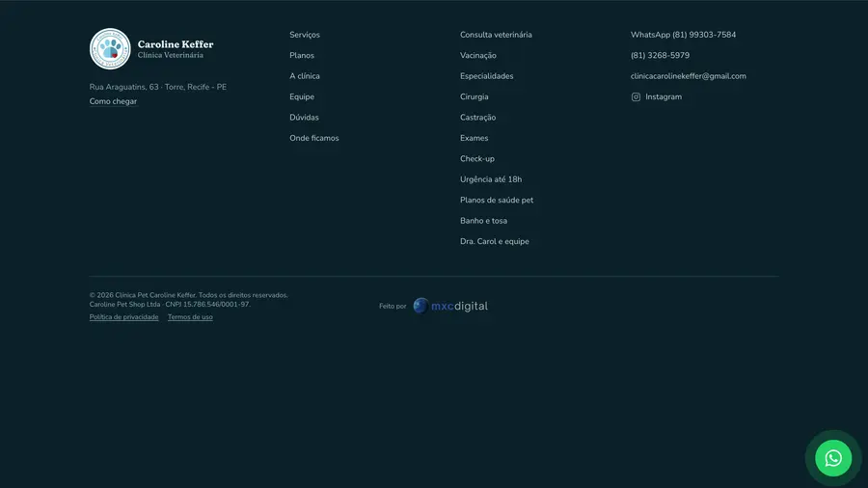This screenshot has width=868, height=488.
Task: Select the Check-up link
Action: [477, 159]
